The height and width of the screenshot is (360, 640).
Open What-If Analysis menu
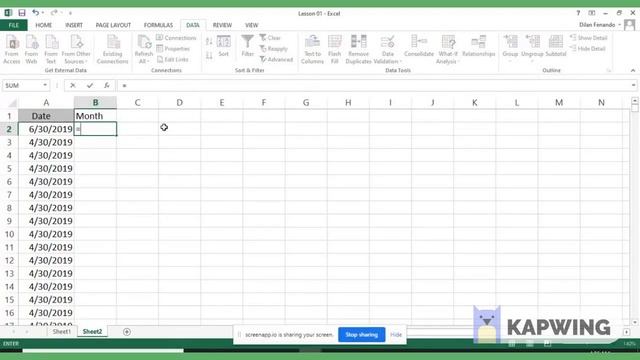(x=448, y=49)
